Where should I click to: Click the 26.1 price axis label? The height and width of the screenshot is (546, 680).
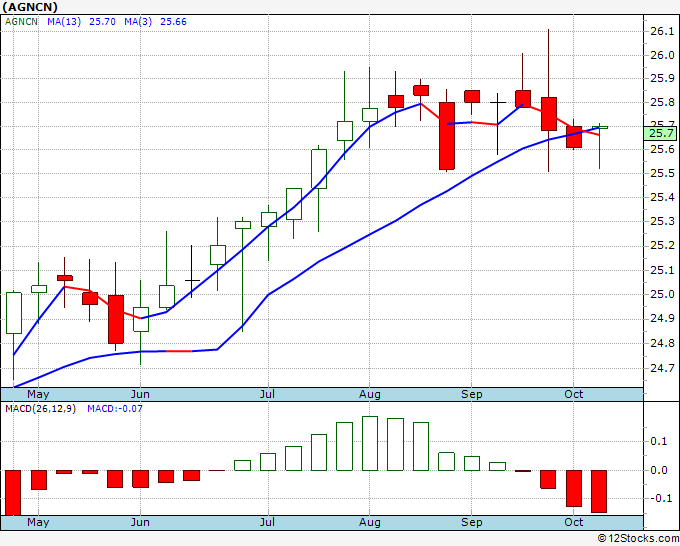point(662,31)
